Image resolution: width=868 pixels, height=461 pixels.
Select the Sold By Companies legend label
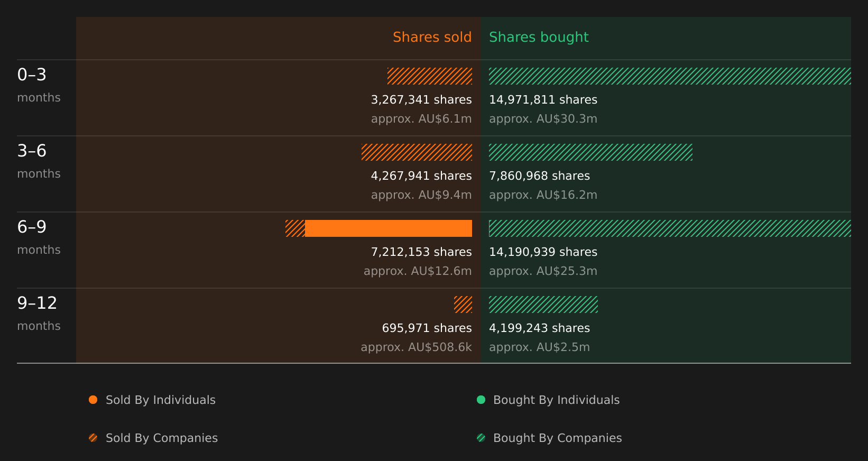[162, 438]
